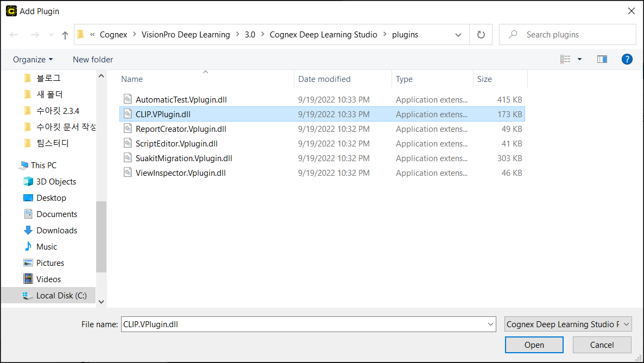Select the SuakitMigration.Vplugin.dll file icon
Image resolution: width=644 pixels, height=363 pixels.
pyautogui.click(x=128, y=158)
